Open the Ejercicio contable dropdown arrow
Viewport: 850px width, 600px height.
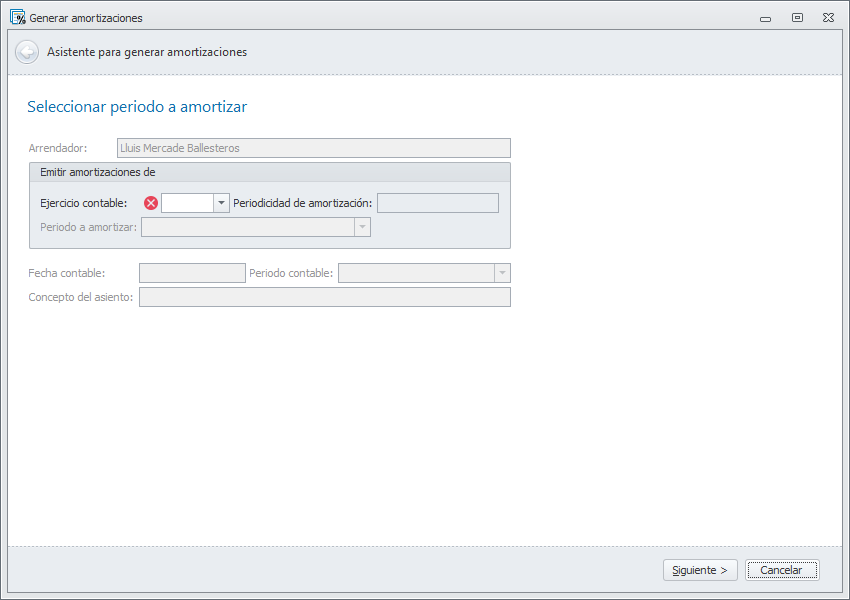click(x=221, y=203)
